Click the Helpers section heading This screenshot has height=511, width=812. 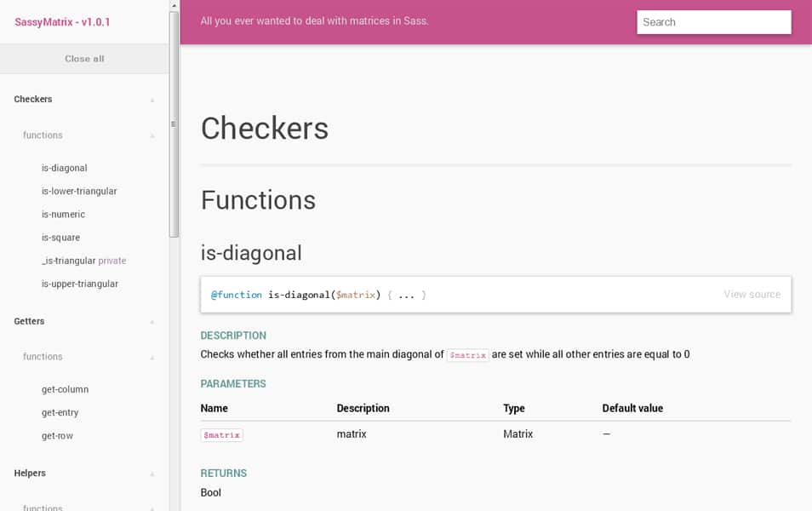[28, 474]
